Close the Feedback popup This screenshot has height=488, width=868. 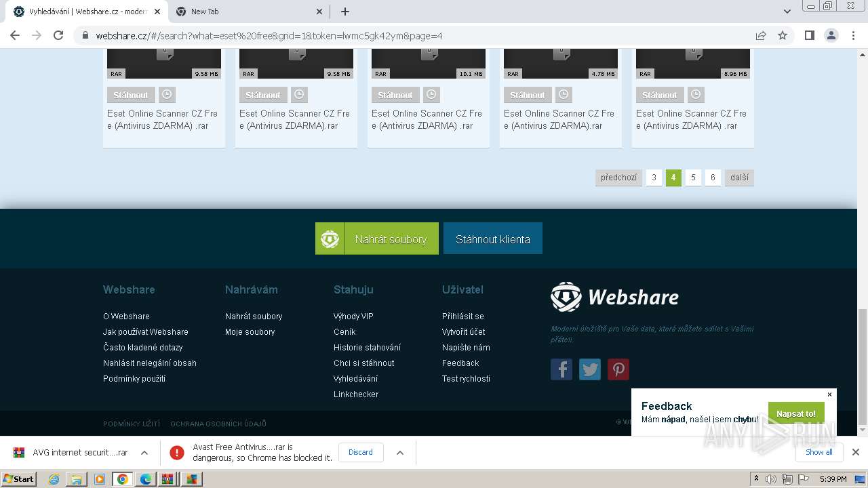829,394
